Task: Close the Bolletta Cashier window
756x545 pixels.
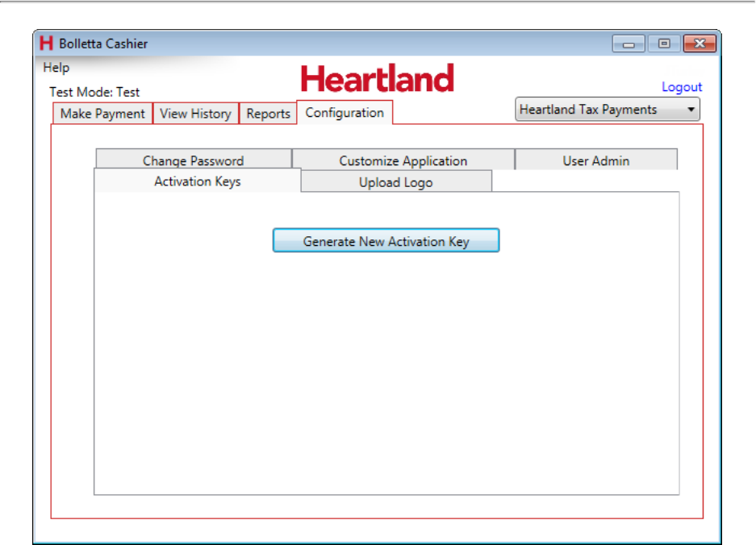Action: point(700,44)
